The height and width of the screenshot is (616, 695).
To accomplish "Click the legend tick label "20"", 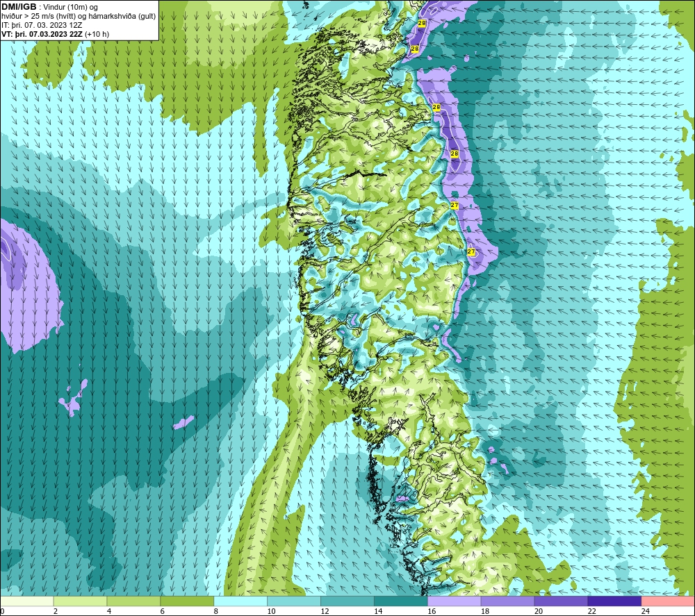I will pyautogui.click(x=539, y=611).
